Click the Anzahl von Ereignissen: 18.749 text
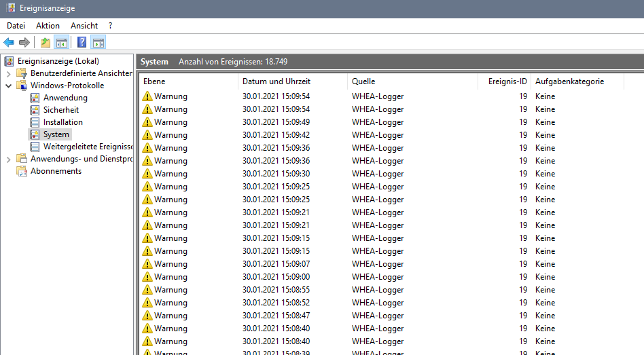 [233, 62]
